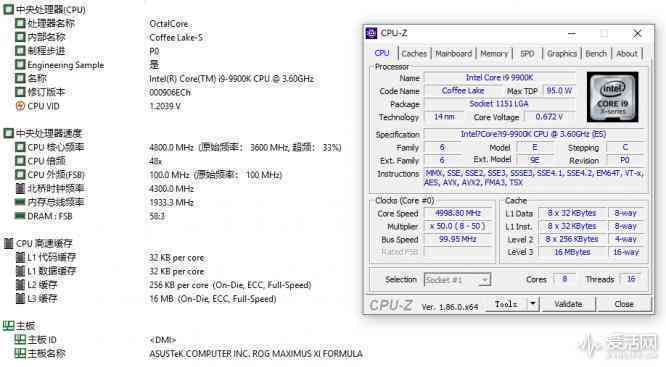The image size is (666, 367).
Task: Click the icon beside CPU 外频(FSB)
Action: [20, 175]
